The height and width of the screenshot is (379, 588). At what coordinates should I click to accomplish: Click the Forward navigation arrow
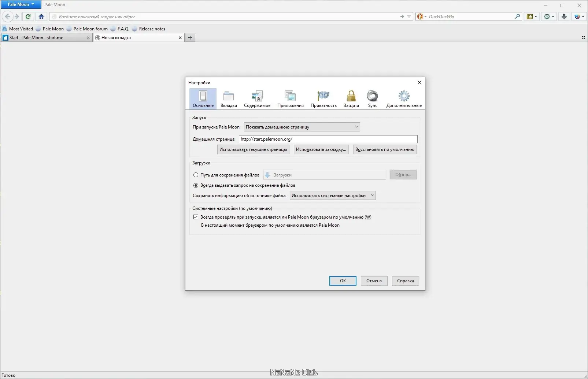tap(16, 16)
